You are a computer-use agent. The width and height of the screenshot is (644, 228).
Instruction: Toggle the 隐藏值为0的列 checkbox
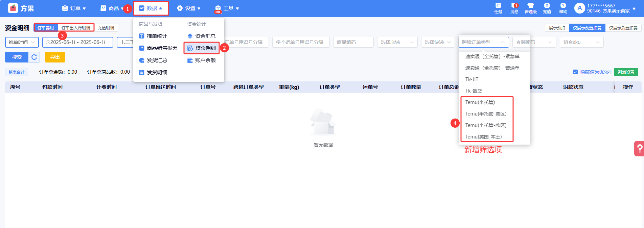tap(575, 72)
